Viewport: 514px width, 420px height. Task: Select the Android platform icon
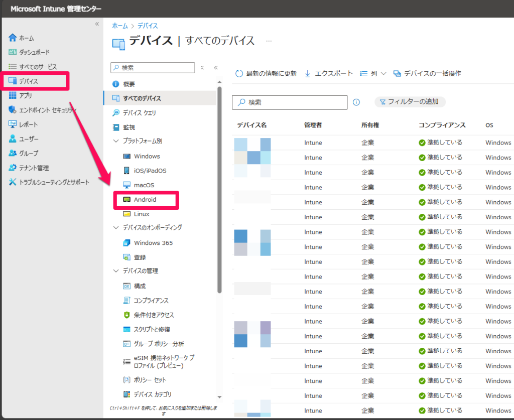tap(127, 200)
